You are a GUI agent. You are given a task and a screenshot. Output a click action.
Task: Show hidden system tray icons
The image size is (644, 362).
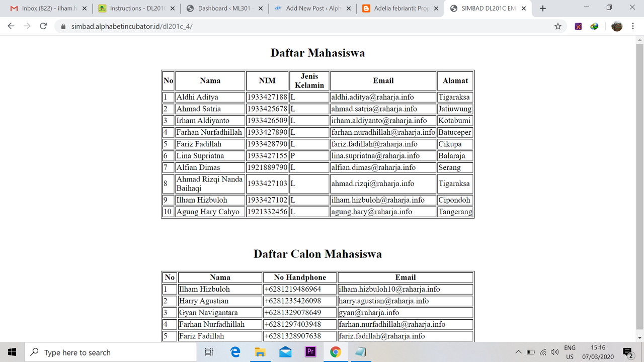[x=518, y=352]
